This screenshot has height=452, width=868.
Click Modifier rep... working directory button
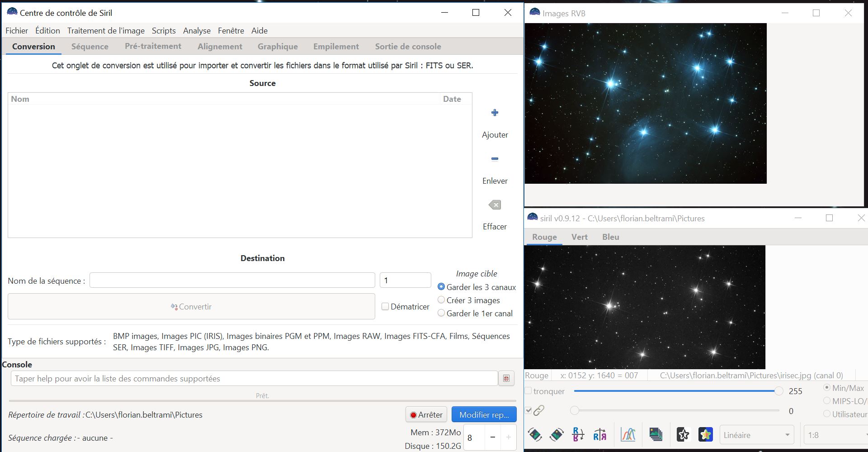coord(484,414)
